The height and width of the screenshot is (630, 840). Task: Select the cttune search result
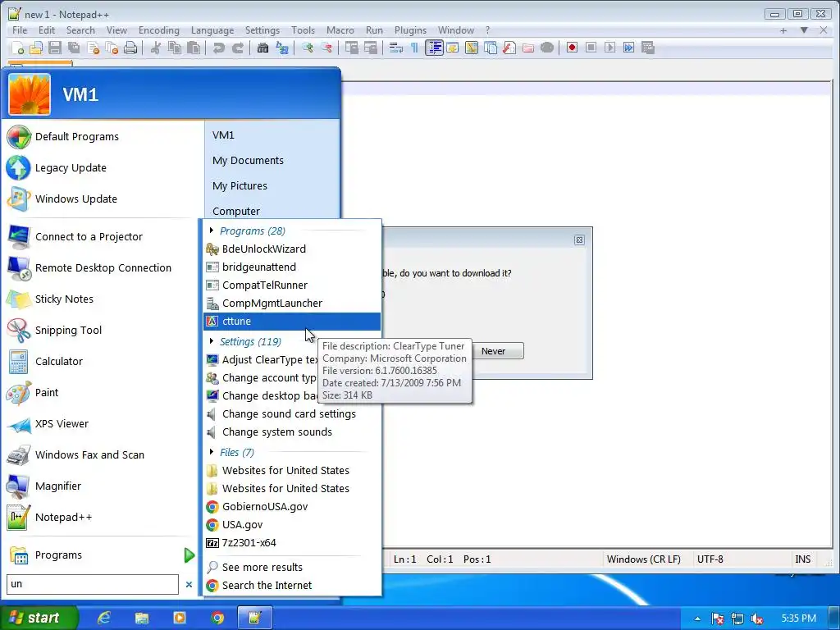coord(292,321)
